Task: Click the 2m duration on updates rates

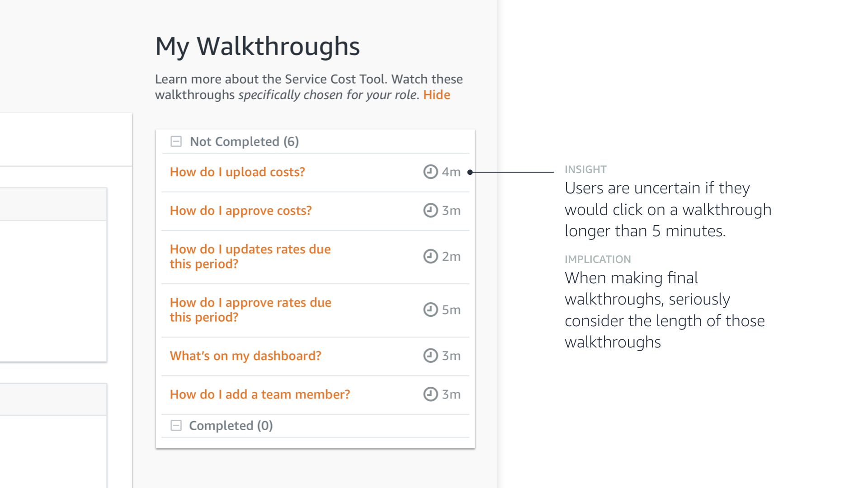Action: click(x=451, y=257)
